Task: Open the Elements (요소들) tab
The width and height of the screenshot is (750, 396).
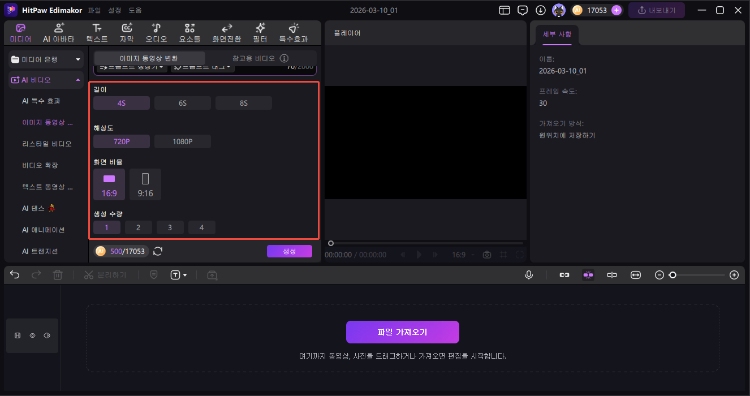Action: pyautogui.click(x=189, y=33)
